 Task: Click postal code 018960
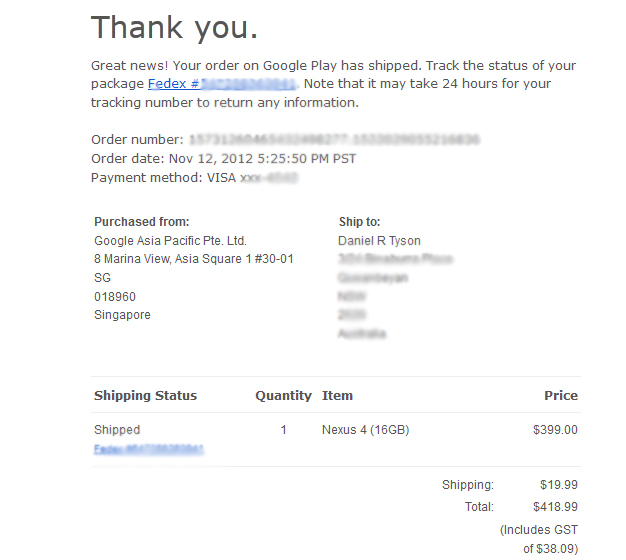[115, 297]
